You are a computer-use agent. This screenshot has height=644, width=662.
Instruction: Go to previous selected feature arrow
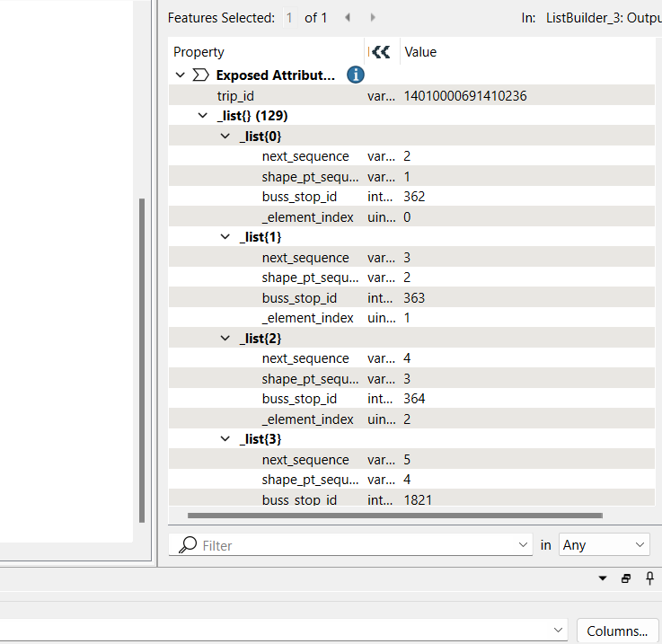(348, 17)
